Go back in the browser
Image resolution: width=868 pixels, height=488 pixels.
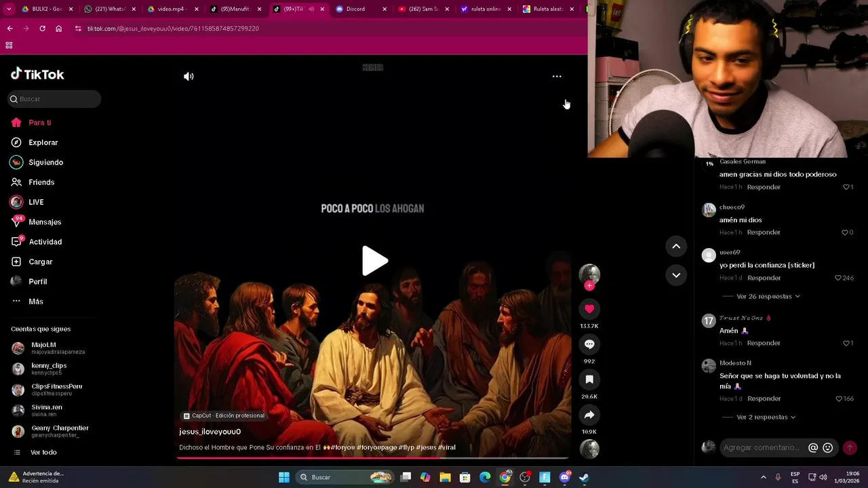pyautogui.click(x=9, y=28)
